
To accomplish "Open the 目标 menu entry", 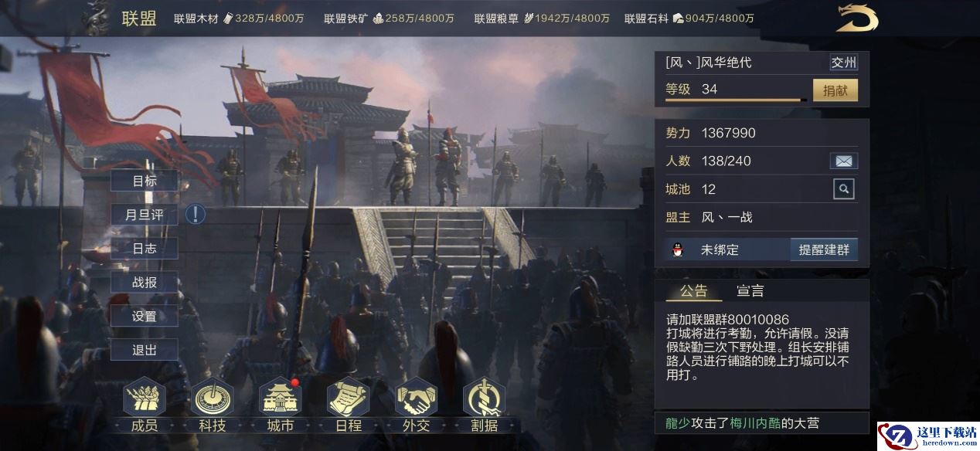I will tap(145, 181).
